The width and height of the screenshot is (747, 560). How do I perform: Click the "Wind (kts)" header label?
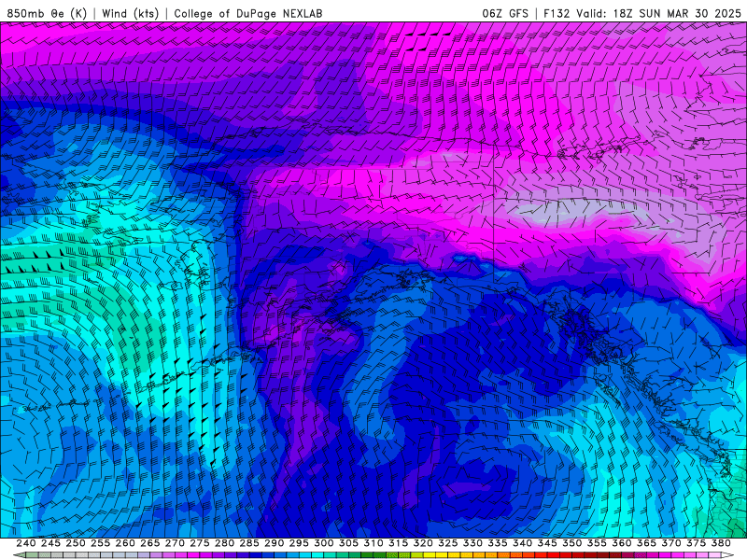click(x=130, y=13)
